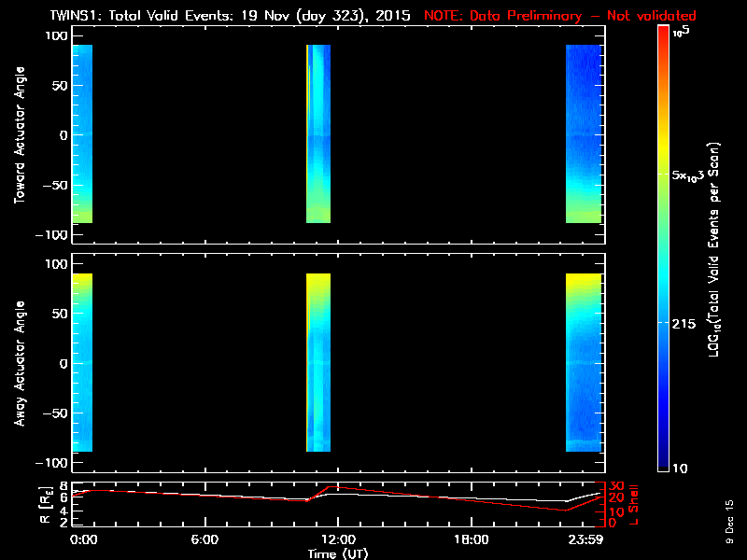Click the 12:00 time tick label
Screen dimensions: 747x560
pyautogui.click(x=337, y=539)
